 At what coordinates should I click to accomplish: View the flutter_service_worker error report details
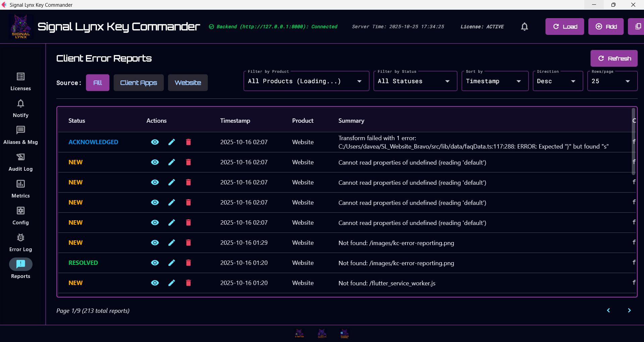pos(155,283)
